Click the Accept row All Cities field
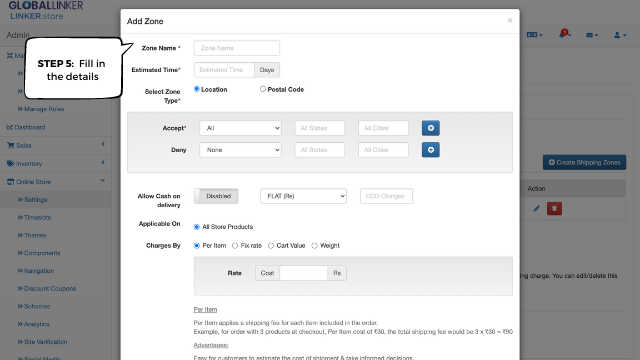The image size is (640, 360). 383,128
